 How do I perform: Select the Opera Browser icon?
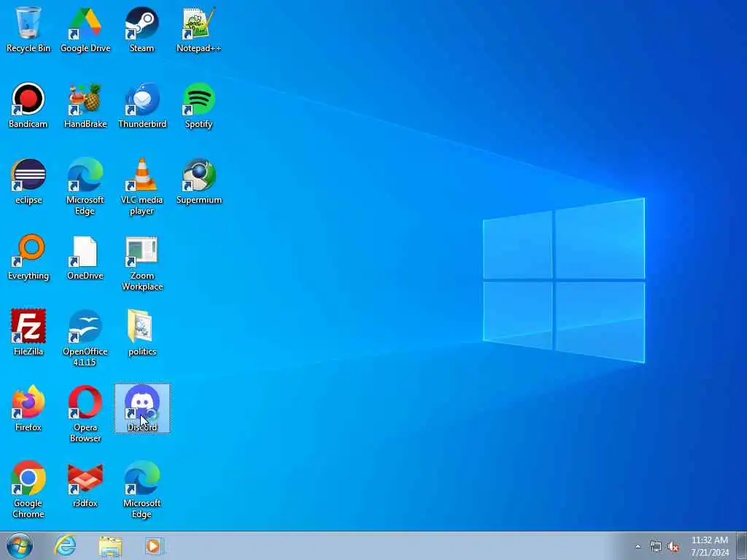[85, 414]
